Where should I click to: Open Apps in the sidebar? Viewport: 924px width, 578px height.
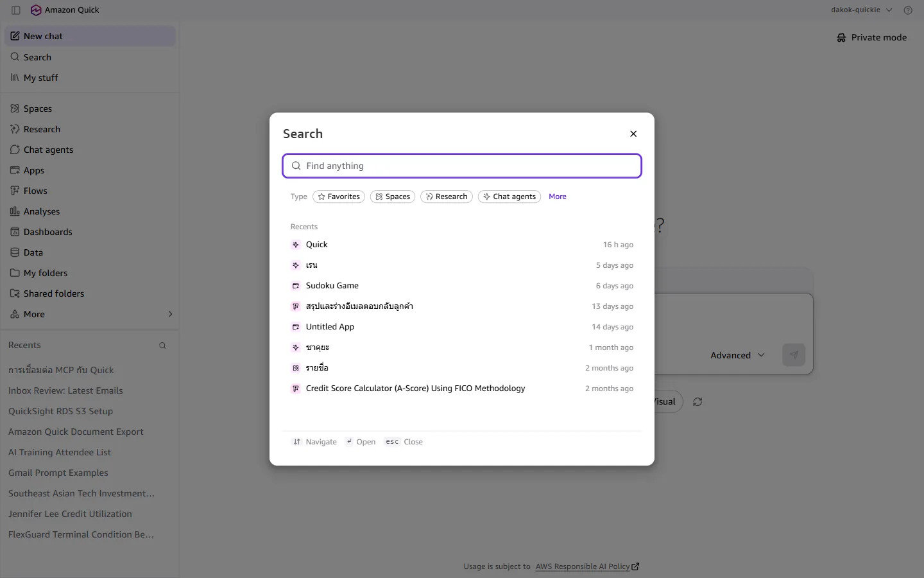pyautogui.click(x=90, y=170)
